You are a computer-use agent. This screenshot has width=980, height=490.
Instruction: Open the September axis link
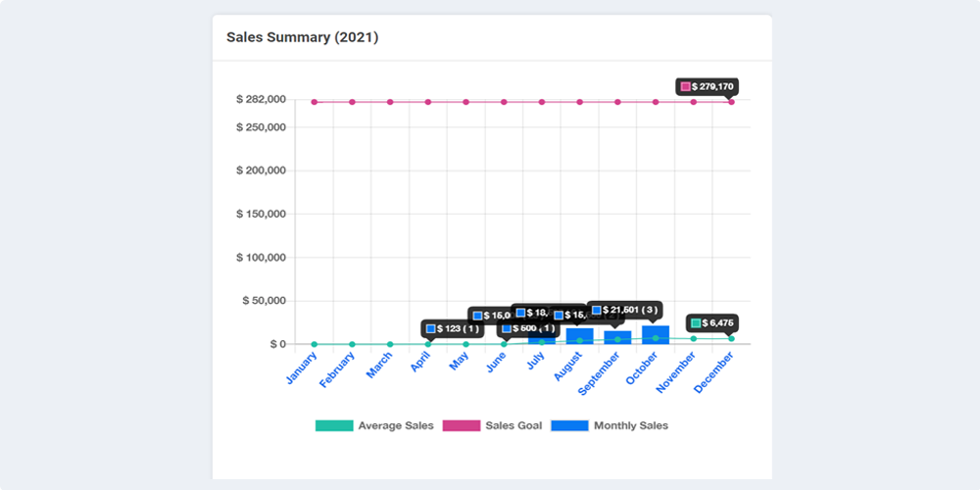coord(600,373)
